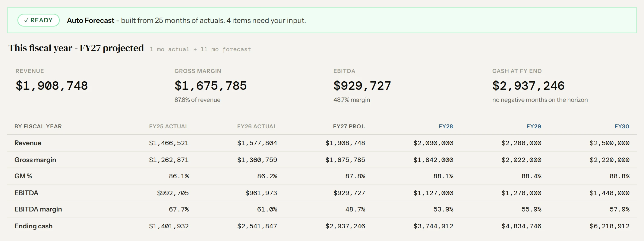Select the "FY26 ACTUAL" column header
The width and height of the screenshot is (644, 241).
pyautogui.click(x=257, y=127)
